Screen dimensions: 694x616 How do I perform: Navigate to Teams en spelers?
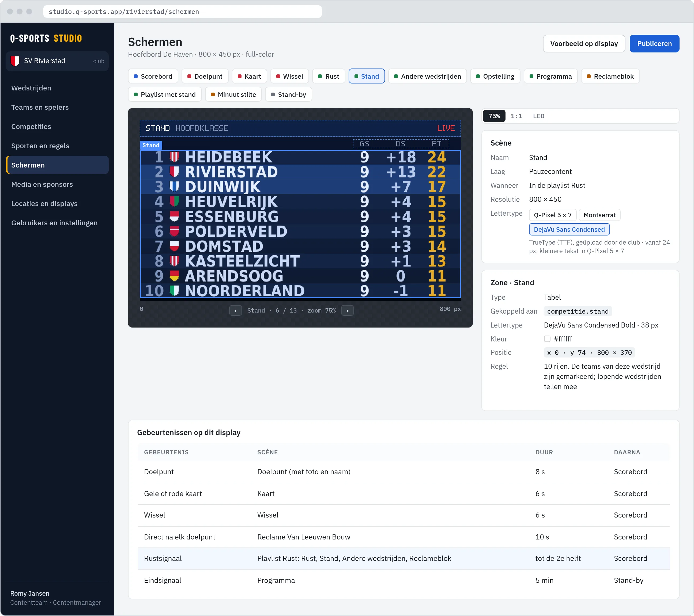coord(57,107)
